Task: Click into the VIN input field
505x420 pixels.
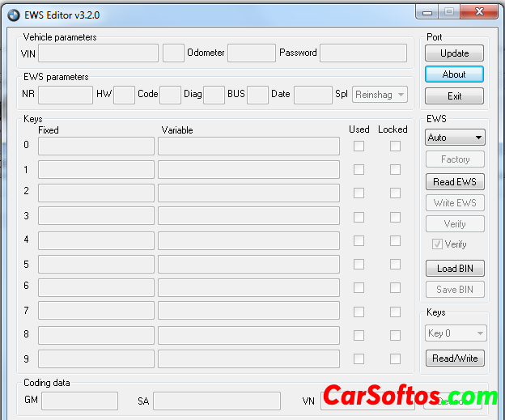Action: pos(98,53)
